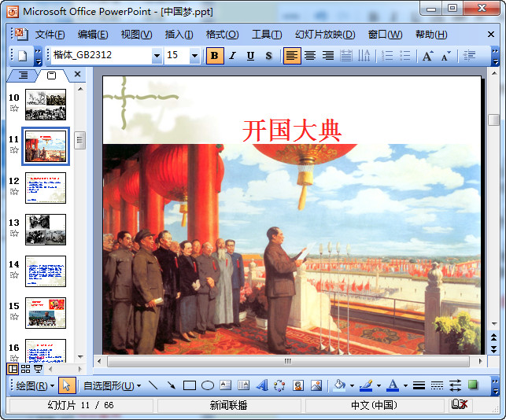Select slide 15 thumbnail

click(46, 313)
